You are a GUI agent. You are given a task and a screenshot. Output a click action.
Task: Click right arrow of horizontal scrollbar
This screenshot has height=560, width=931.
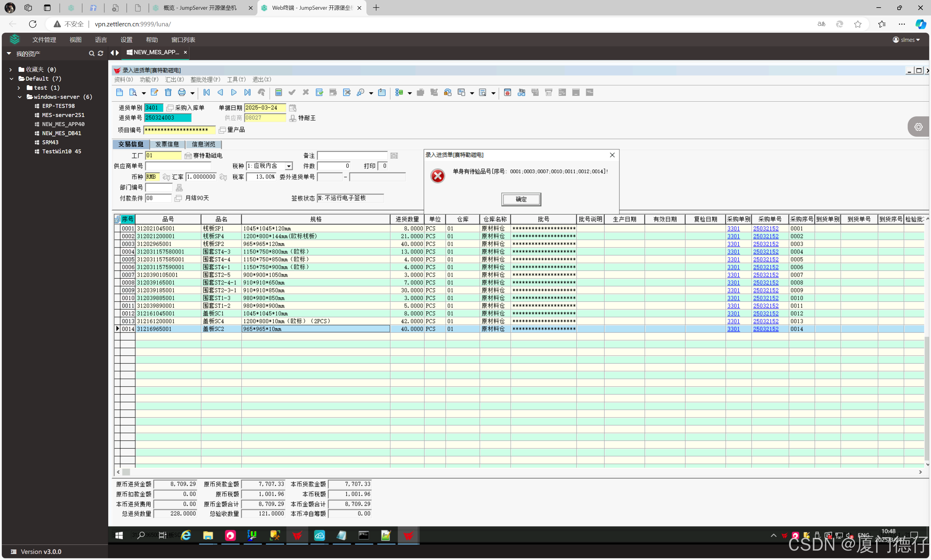click(920, 472)
